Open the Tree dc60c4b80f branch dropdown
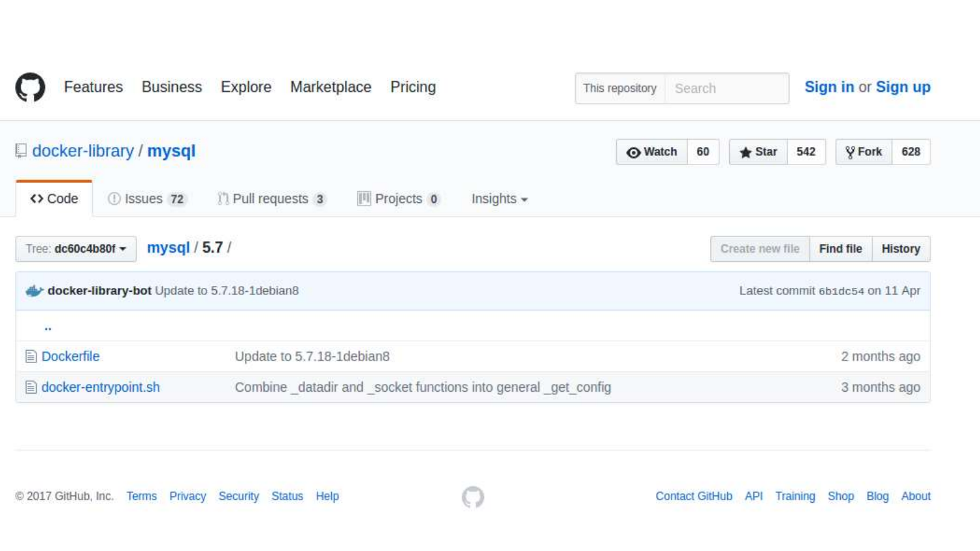The image size is (980, 551). [76, 249]
